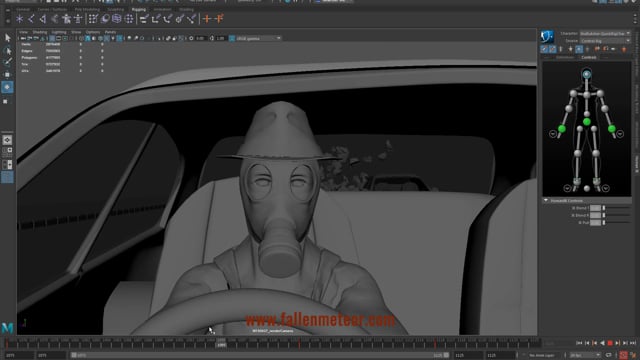This screenshot has width=640, height=360.
Task: Toggle the highlighted HumanIK selection mode button
Action: [x=579, y=49]
